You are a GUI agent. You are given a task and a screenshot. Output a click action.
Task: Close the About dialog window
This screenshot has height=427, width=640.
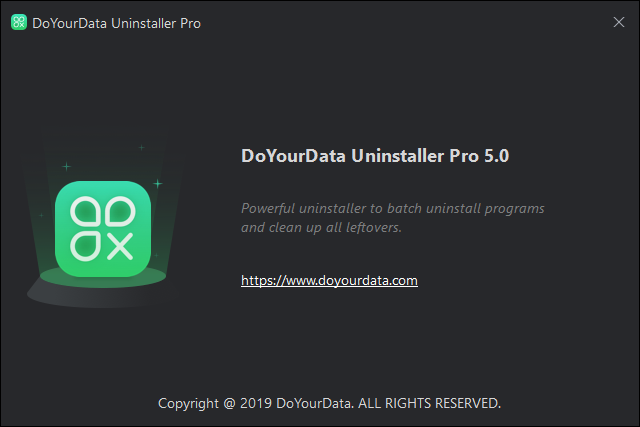pyautogui.click(x=618, y=23)
